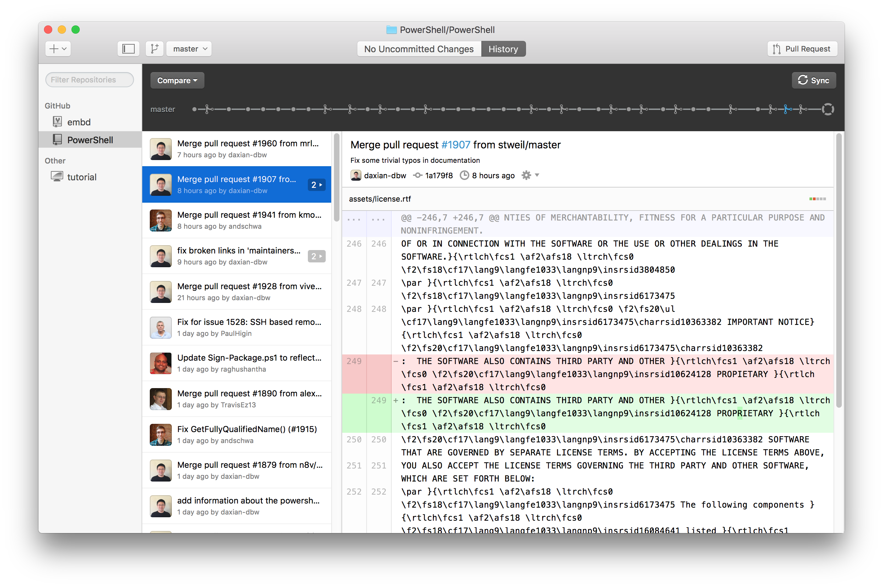Image resolution: width=883 pixels, height=588 pixels.
Task: Click the PowerShell repository book icon
Action: tap(57, 139)
